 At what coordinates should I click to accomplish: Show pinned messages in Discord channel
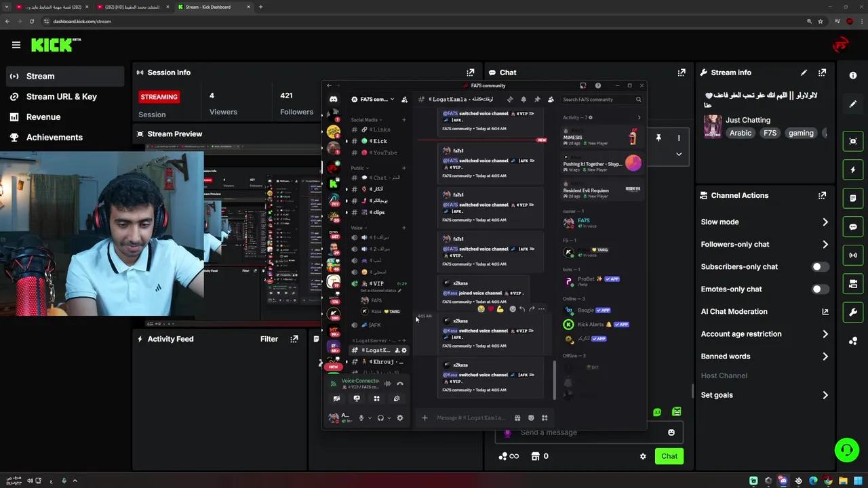coord(536,100)
